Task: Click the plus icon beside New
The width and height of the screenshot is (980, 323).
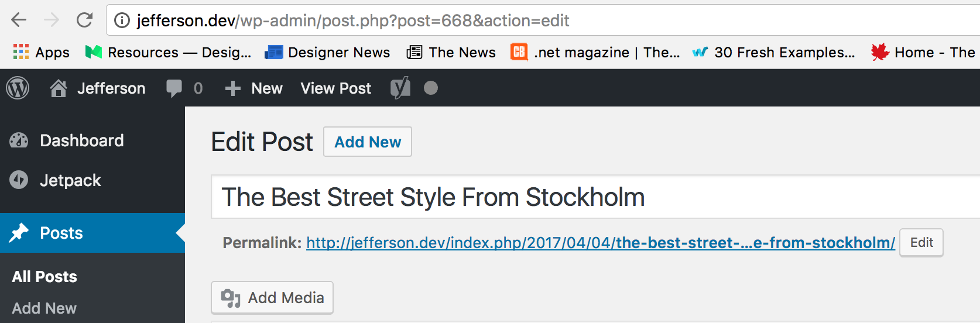Action: coord(233,88)
